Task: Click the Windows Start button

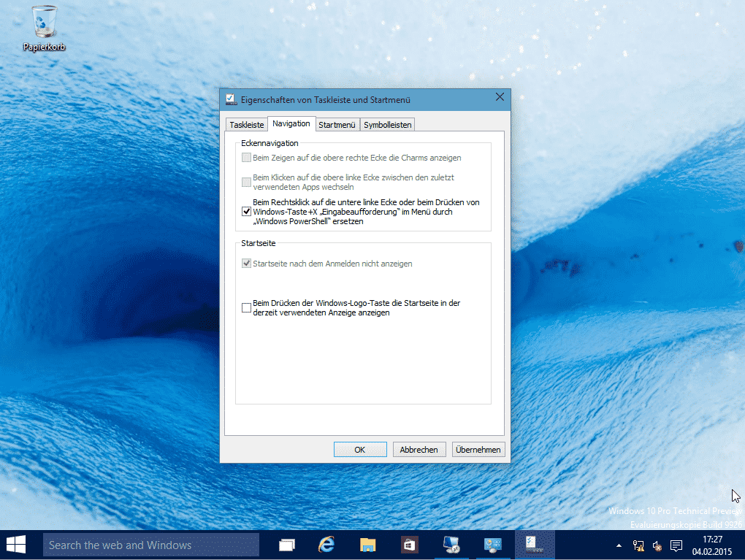Action: pos(16,545)
